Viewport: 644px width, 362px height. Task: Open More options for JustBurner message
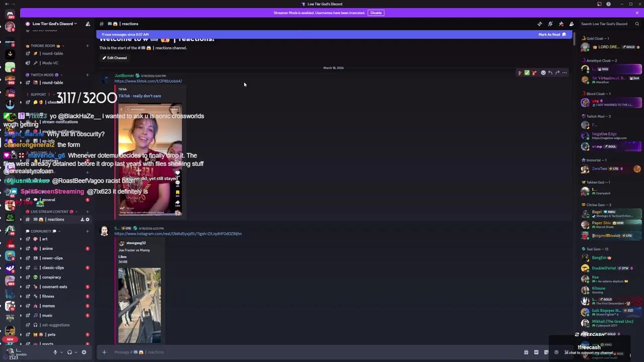point(564,73)
